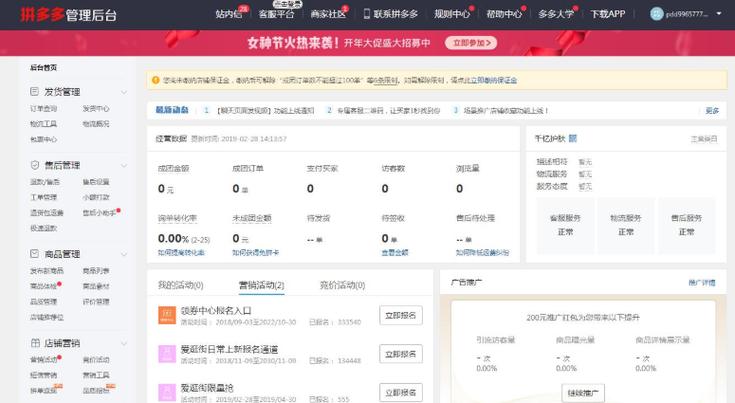The width and height of the screenshot is (735, 403).
Task: Select the 客服服务 status card
Action: (x=565, y=225)
